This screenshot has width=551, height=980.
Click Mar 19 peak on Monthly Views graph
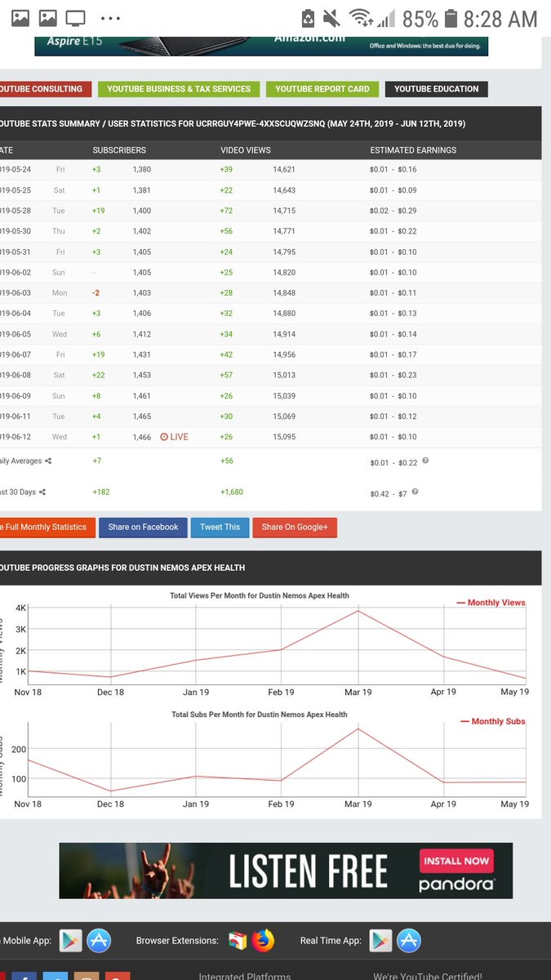pyautogui.click(x=358, y=611)
